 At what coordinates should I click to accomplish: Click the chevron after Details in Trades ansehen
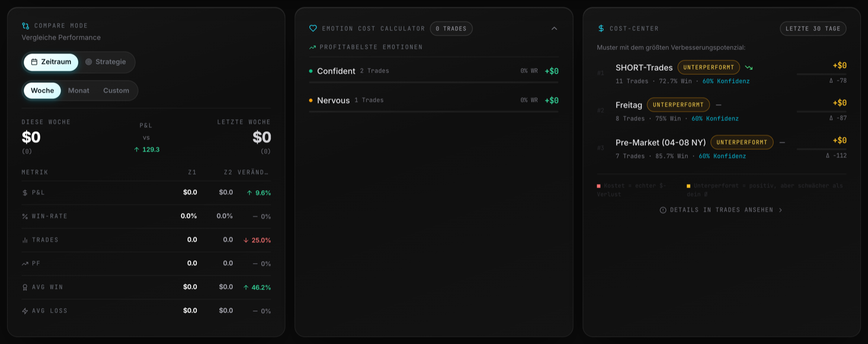click(x=781, y=210)
